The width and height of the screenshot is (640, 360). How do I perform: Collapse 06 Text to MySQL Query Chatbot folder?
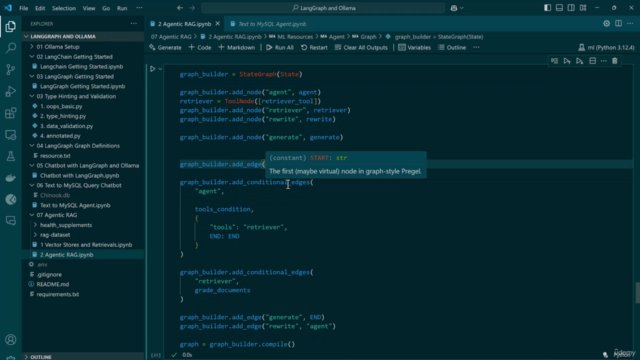pyautogui.click(x=32, y=185)
